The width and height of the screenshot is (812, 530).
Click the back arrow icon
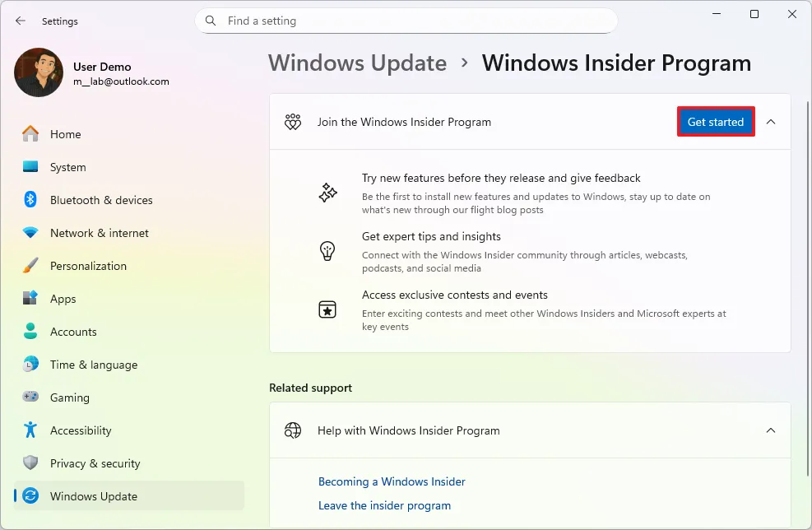pos(20,21)
